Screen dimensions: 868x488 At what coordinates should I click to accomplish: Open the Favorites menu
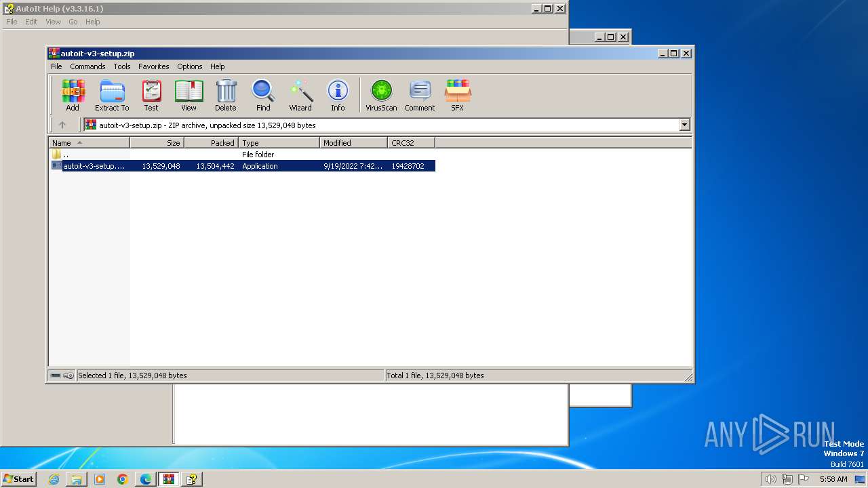[154, 66]
